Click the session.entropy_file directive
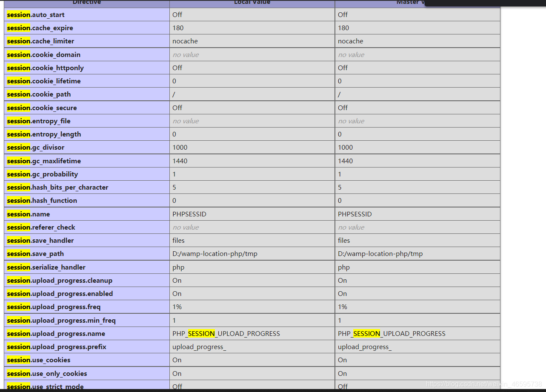The height and width of the screenshot is (392, 546). [39, 121]
